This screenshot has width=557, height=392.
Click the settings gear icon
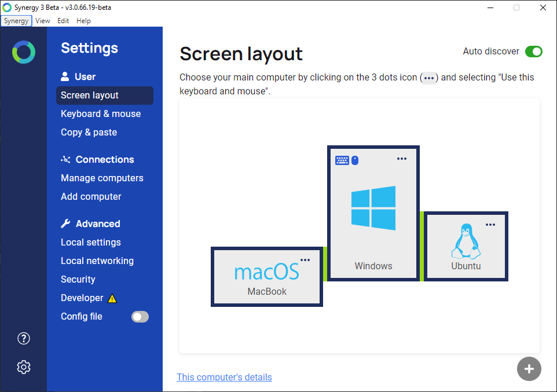point(24,367)
